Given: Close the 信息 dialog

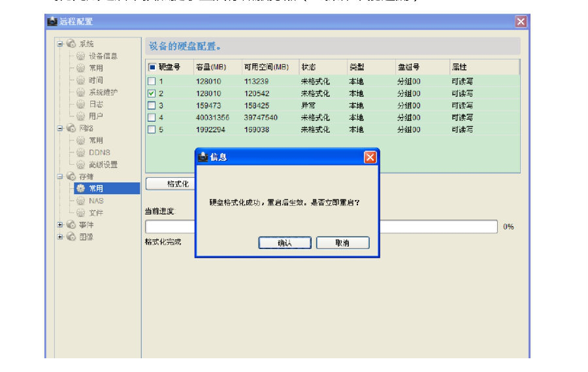Looking at the screenshot, I should coord(370,157).
